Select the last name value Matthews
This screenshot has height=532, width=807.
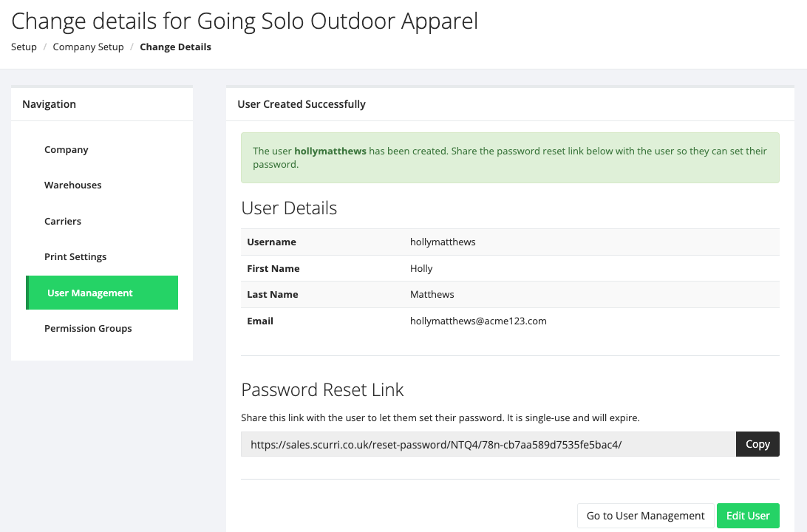(x=432, y=294)
